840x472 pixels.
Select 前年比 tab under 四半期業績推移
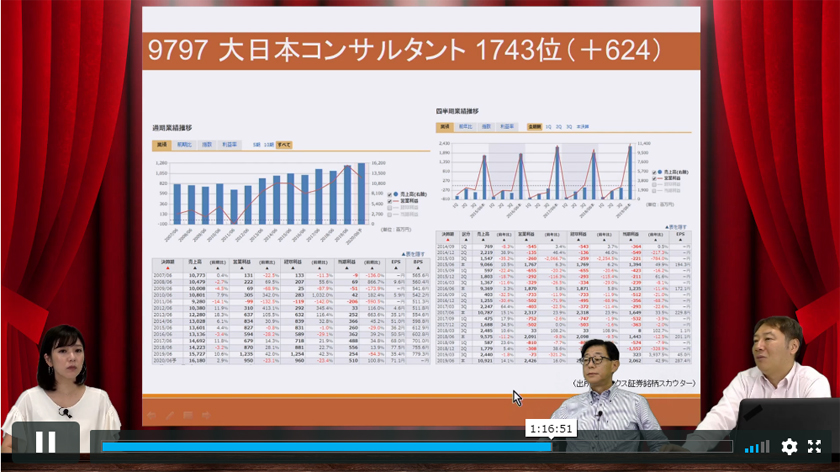pyautogui.click(x=466, y=127)
